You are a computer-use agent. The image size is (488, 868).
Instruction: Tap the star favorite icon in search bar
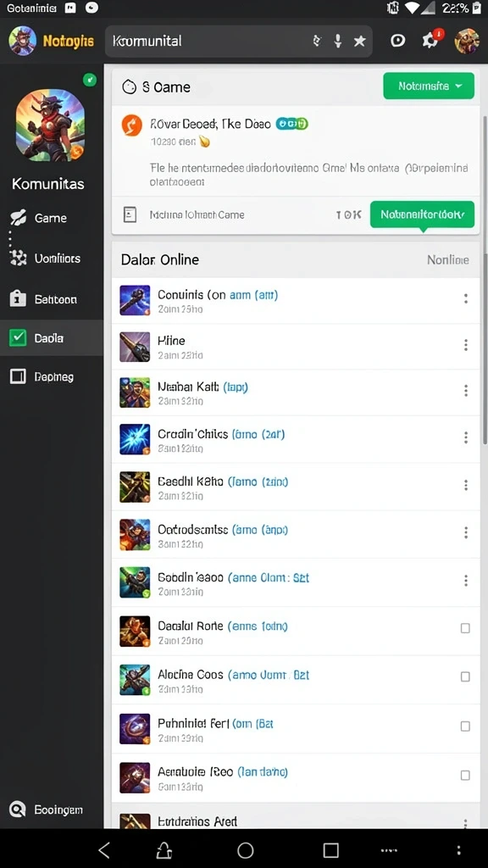click(x=359, y=41)
